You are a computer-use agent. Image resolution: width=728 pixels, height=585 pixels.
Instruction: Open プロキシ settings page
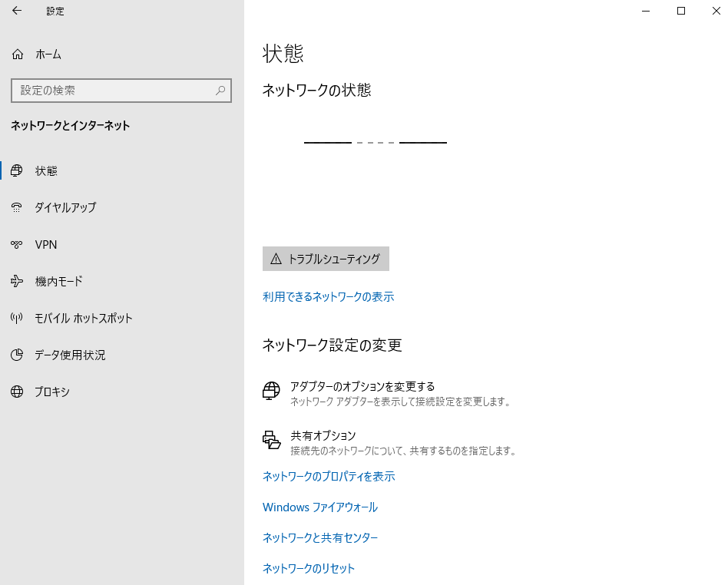pyautogui.click(x=121, y=392)
